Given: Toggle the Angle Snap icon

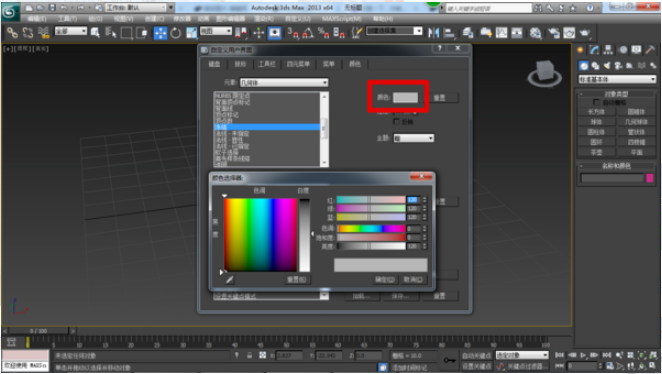Looking at the screenshot, I should 308,33.
